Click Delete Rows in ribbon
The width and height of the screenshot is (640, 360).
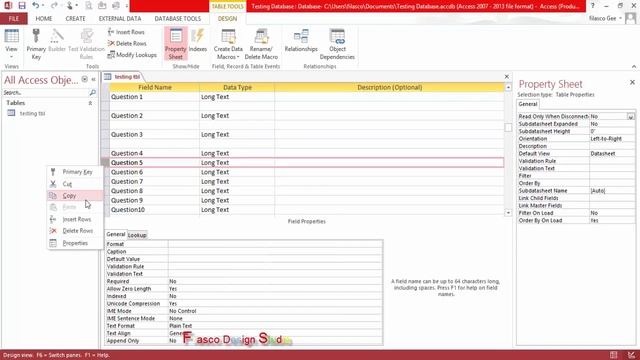[127, 43]
